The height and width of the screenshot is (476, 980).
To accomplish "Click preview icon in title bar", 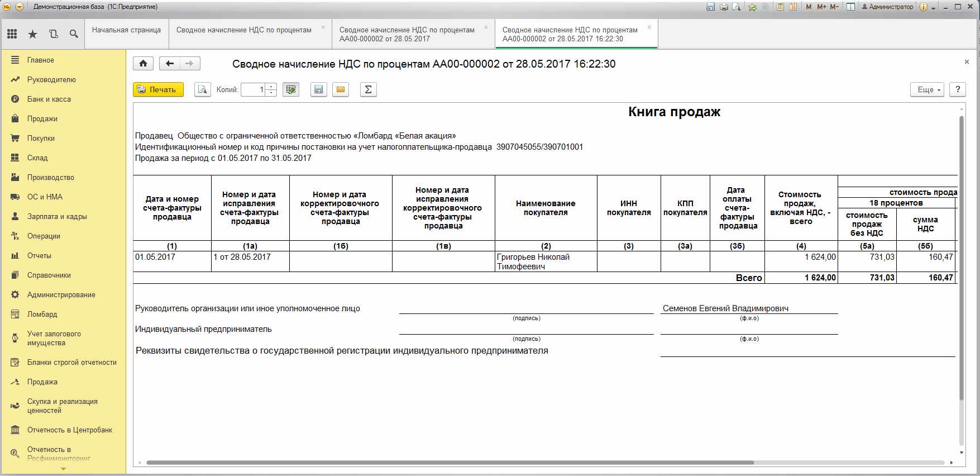I will click(x=737, y=7).
